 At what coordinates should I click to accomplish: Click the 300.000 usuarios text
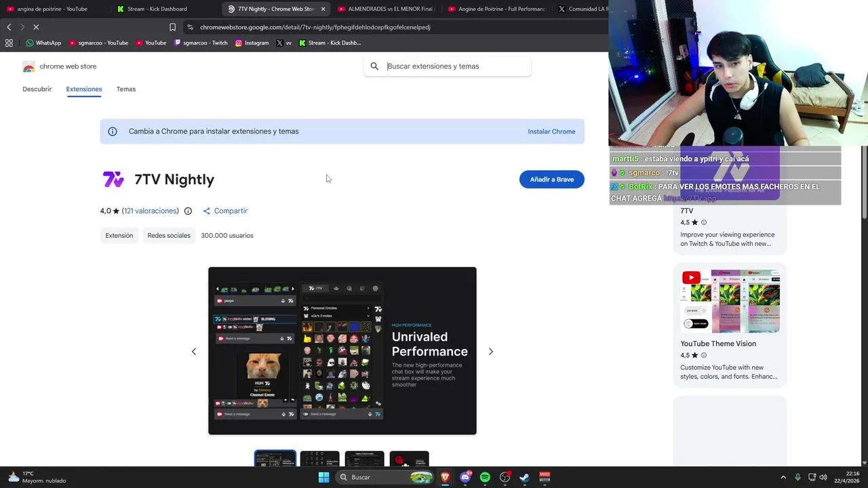pyautogui.click(x=227, y=235)
